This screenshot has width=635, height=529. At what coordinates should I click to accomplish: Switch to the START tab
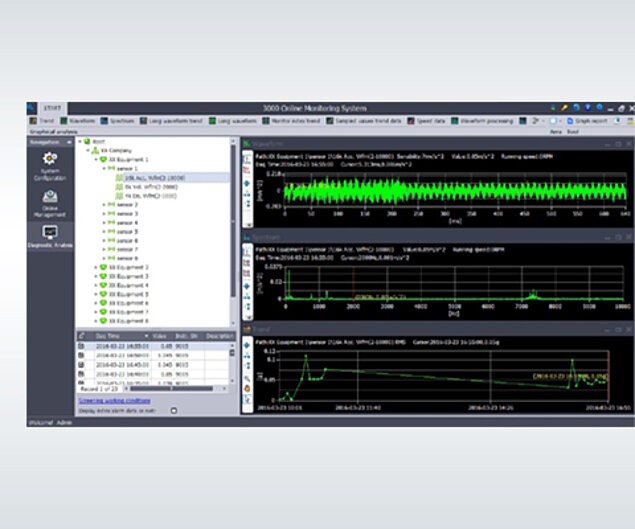click(x=53, y=108)
